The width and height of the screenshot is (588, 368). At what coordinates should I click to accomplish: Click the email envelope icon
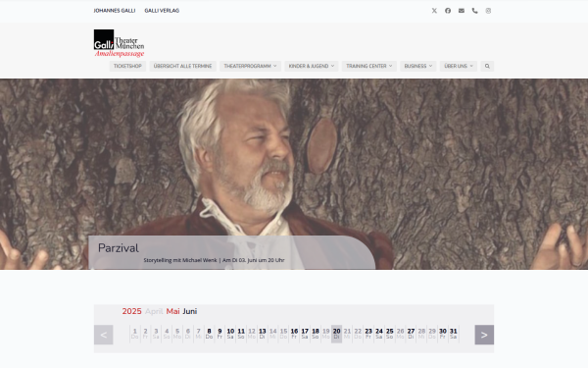462,11
